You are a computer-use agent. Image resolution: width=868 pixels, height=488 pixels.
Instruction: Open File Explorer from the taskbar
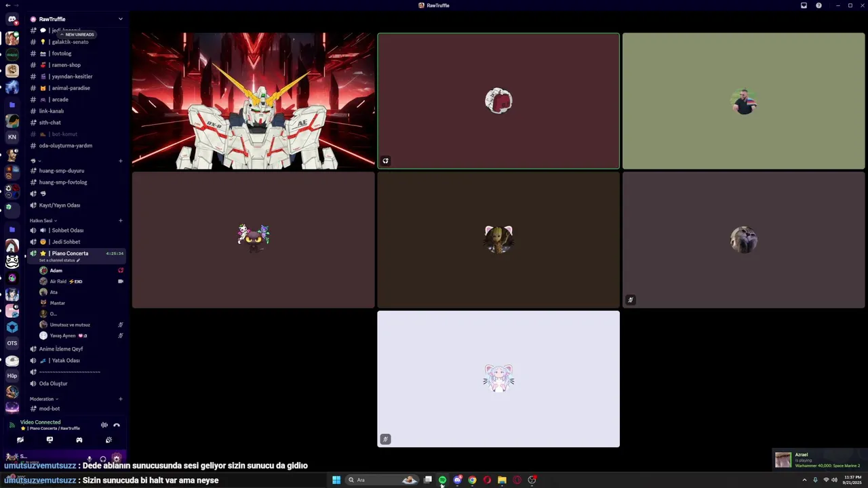[x=502, y=480]
